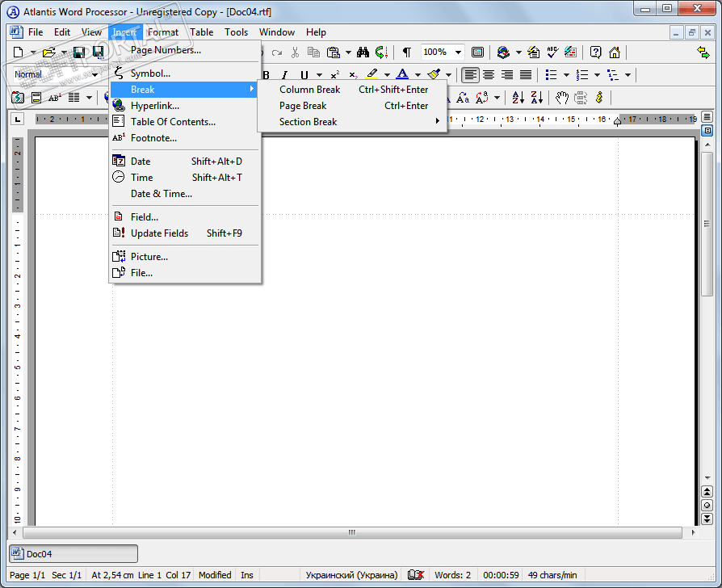This screenshot has width=722, height=588.
Task: Select Update Fields menu entry
Action: 185,233
